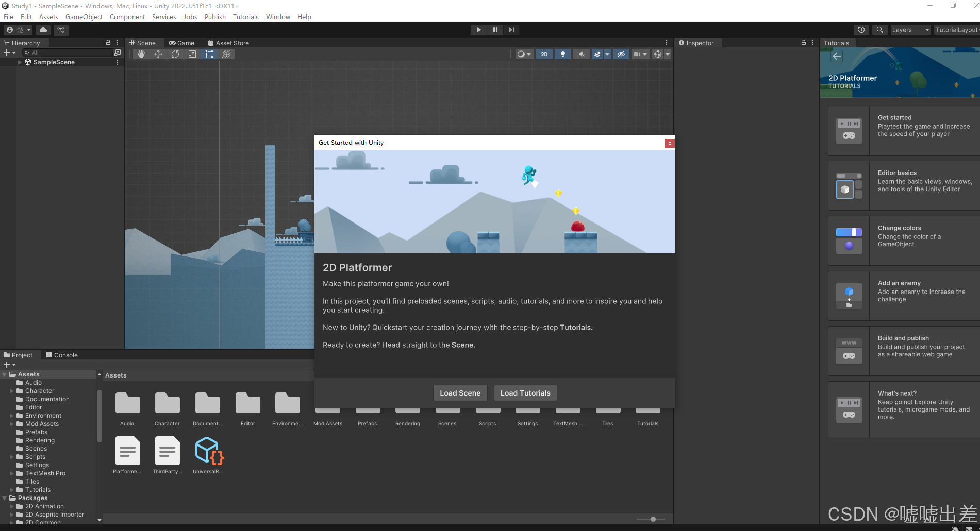The width and height of the screenshot is (980, 531).
Task: Select the Rect tool
Action: pyautogui.click(x=209, y=54)
